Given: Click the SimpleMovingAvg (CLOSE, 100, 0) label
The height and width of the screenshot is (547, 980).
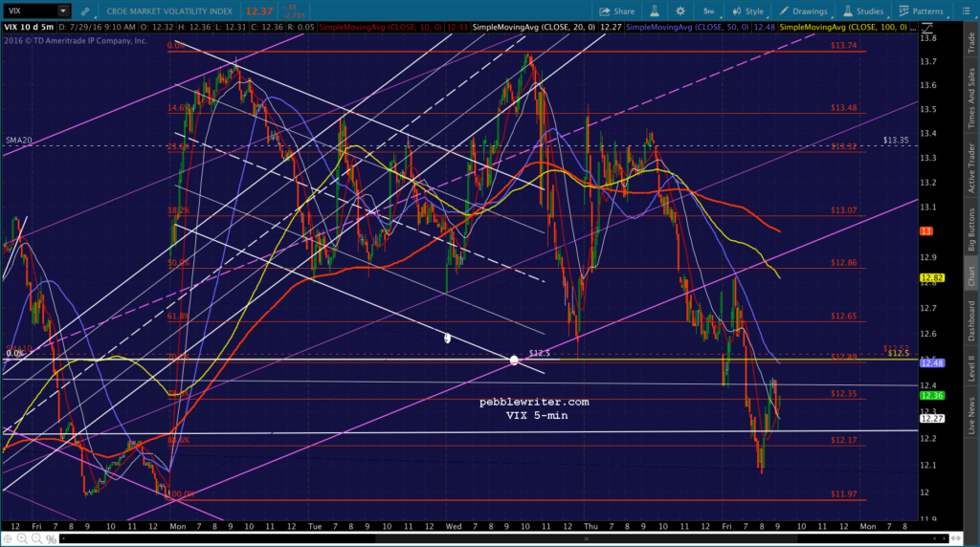Looking at the screenshot, I should tap(843, 28).
